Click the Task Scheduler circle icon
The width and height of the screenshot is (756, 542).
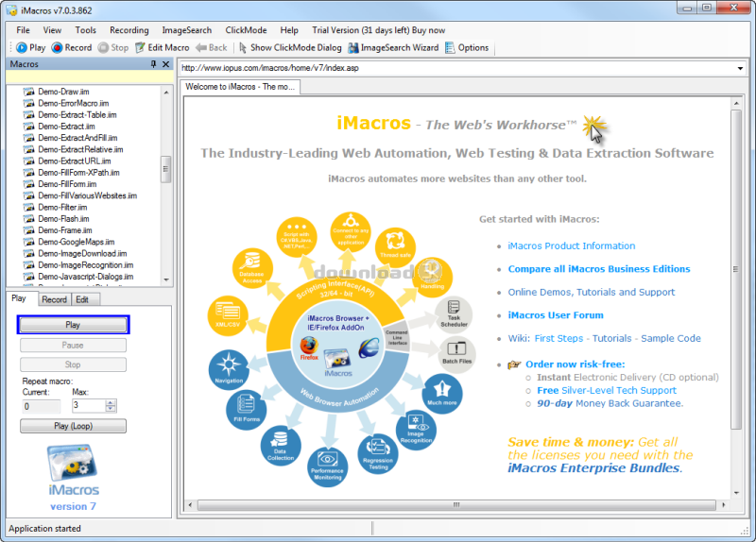click(454, 314)
